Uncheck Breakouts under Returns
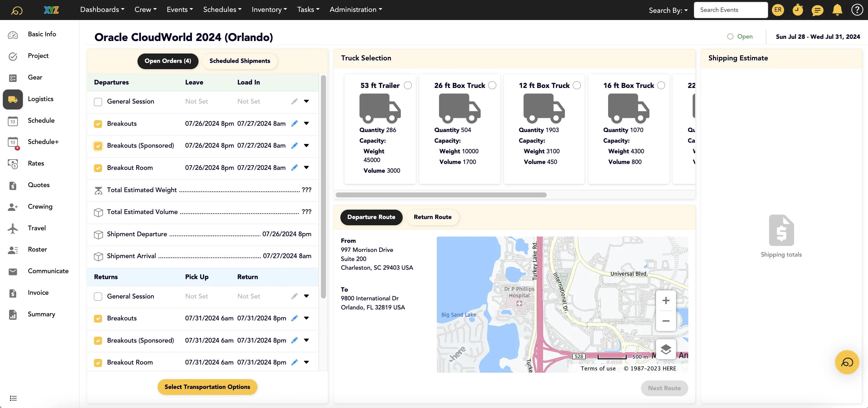Screen dimensions: 868x408 click(98, 319)
